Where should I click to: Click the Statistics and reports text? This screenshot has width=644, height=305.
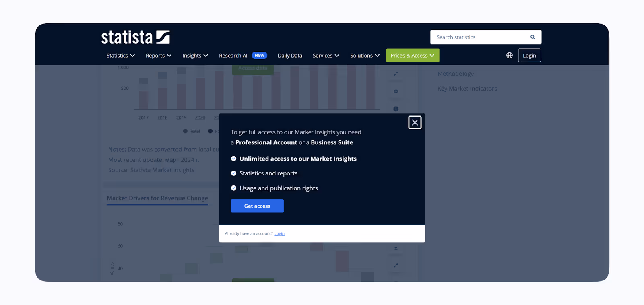pyautogui.click(x=268, y=173)
